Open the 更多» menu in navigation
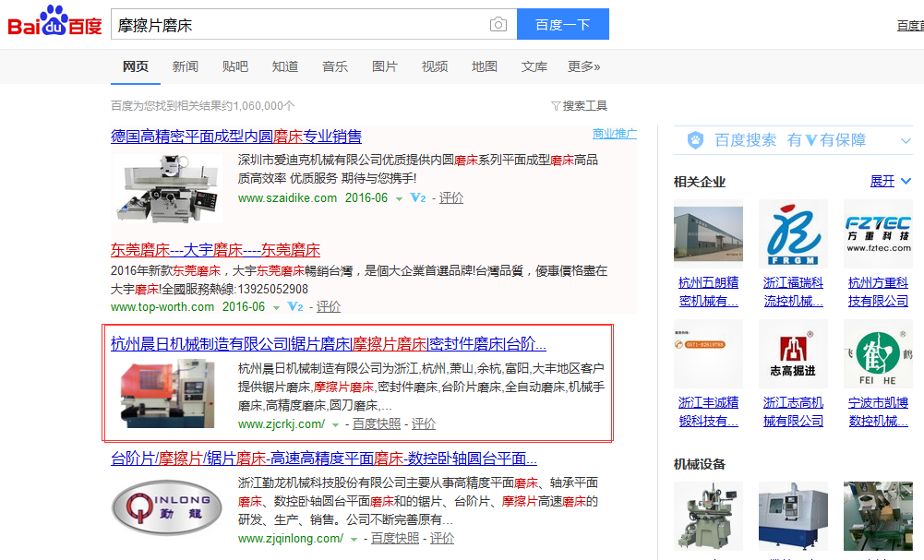924x560 pixels. (x=583, y=66)
